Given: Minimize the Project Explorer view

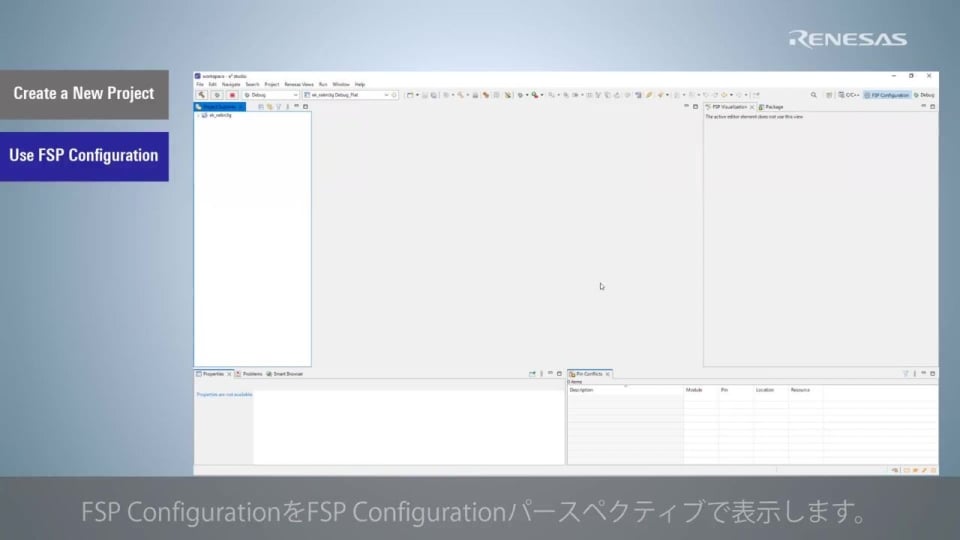Looking at the screenshot, I should coord(296,106).
